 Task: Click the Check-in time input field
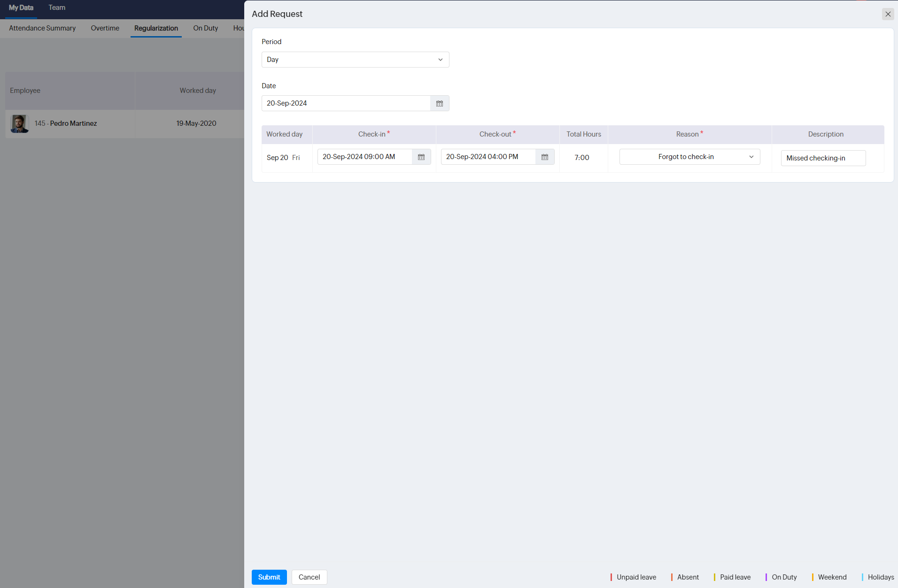(x=365, y=157)
